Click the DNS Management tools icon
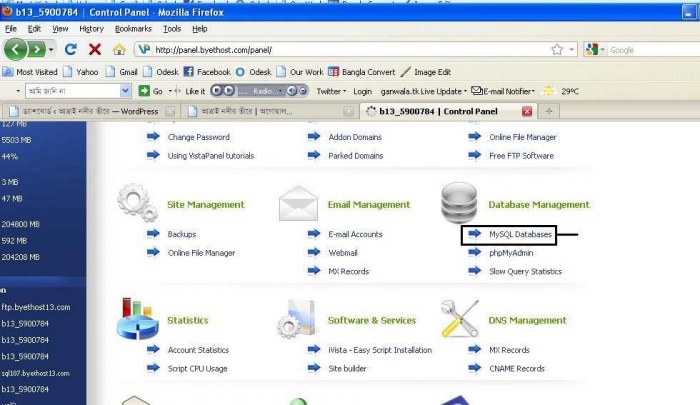This screenshot has width=700, height=405. point(459,318)
